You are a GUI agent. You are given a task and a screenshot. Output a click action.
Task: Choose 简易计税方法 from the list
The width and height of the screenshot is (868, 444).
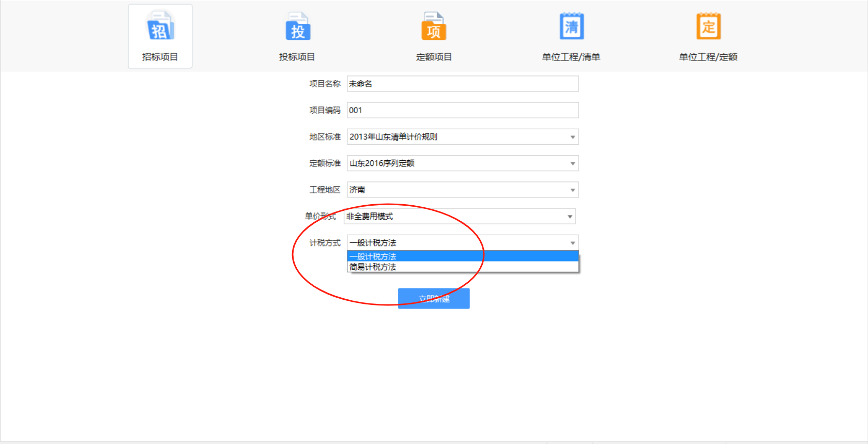click(463, 267)
